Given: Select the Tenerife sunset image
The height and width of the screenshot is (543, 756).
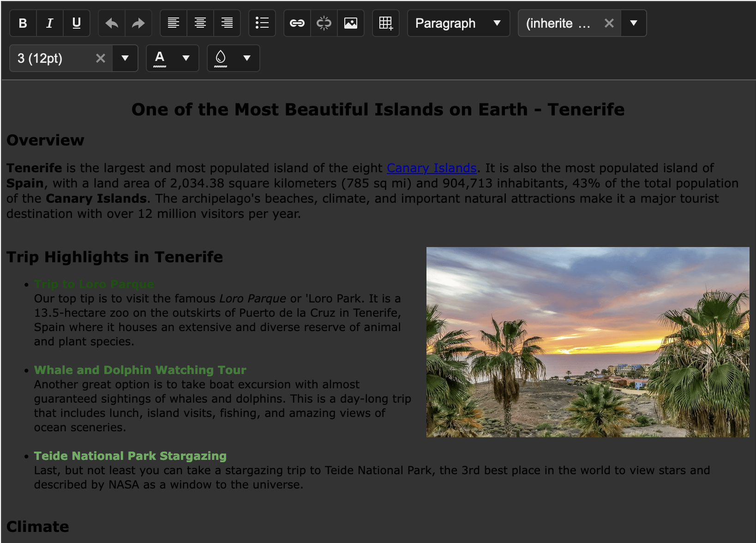Looking at the screenshot, I should [588, 342].
